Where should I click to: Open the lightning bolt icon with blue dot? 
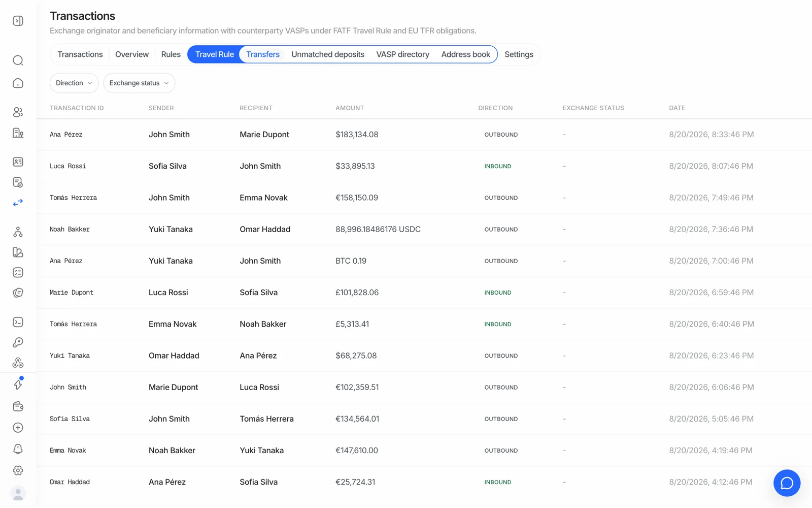tap(18, 385)
